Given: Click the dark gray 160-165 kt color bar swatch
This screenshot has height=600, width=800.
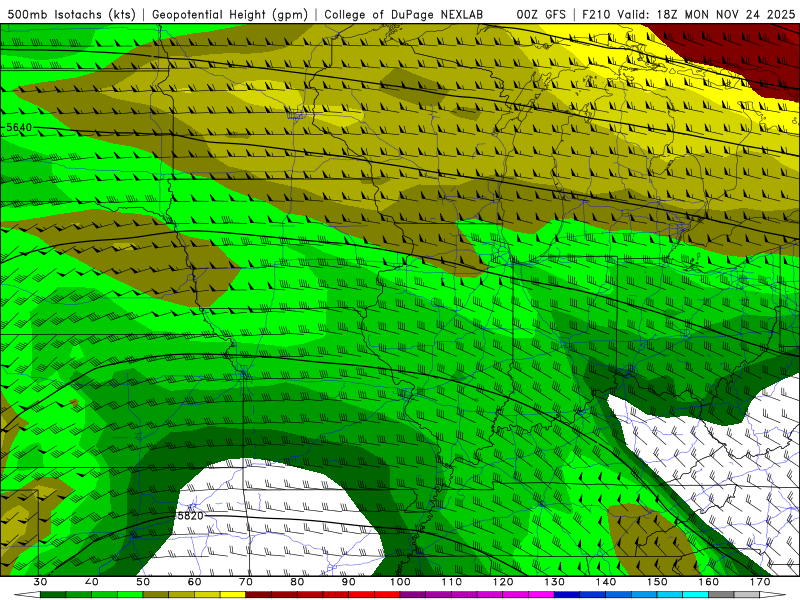Looking at the screenshot, I should pyautogui.click(x=721, y=595).
